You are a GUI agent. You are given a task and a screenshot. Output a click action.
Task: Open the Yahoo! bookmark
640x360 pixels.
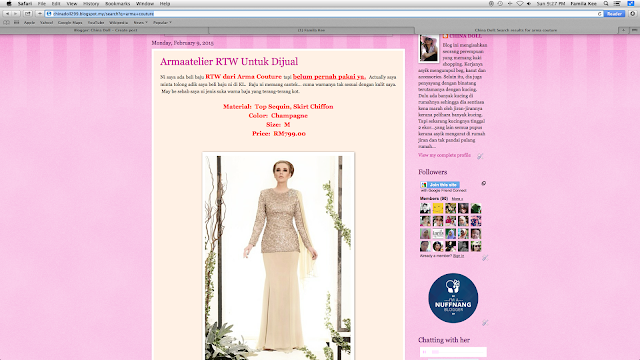[x=47, y=22]
